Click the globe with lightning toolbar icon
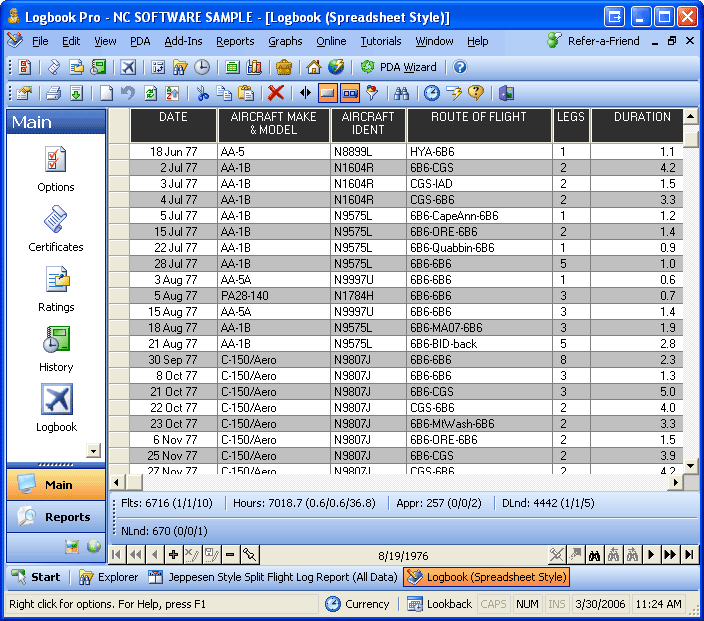The image size is (704, 621). (336, 67)
